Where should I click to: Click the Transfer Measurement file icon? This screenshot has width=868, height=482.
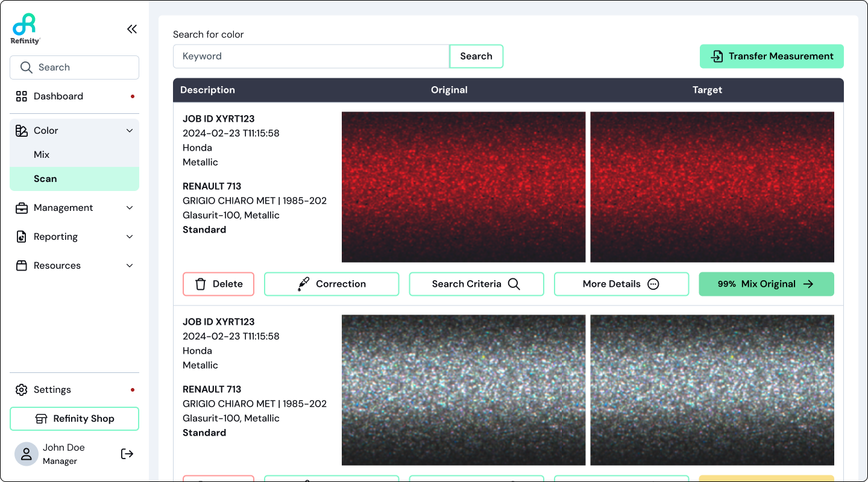717,56
